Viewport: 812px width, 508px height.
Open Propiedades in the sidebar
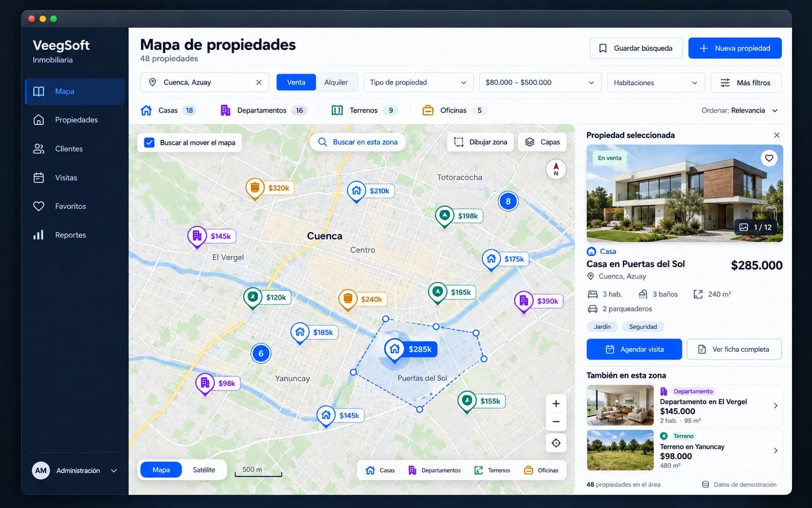click(x=75, y=120)
